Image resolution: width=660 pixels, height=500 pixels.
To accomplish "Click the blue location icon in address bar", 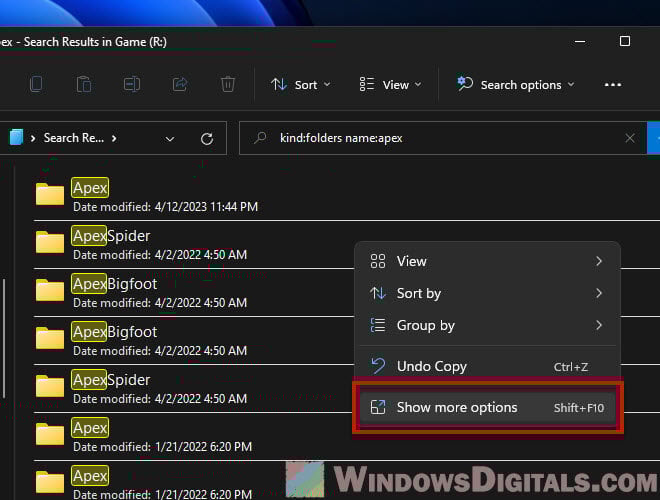I will coord(16,138).
